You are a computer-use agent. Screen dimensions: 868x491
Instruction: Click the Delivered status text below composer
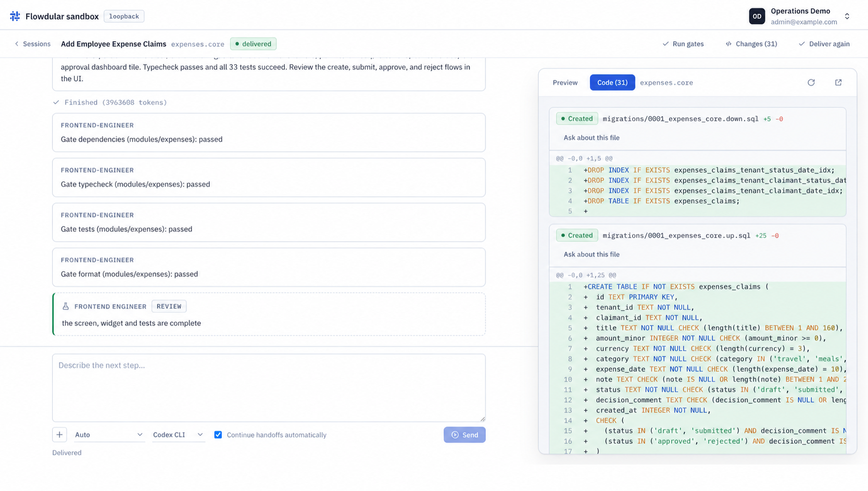pyautogui.click(x=67, y=452)
